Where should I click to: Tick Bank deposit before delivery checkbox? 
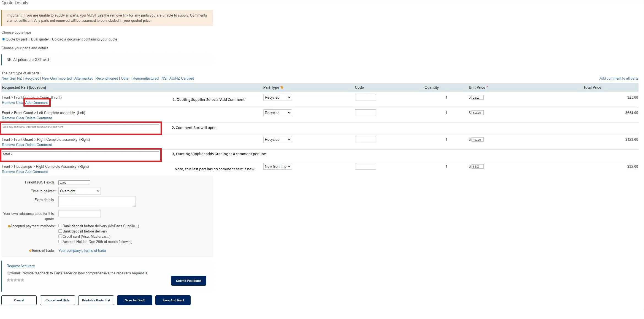coord(60,231)
